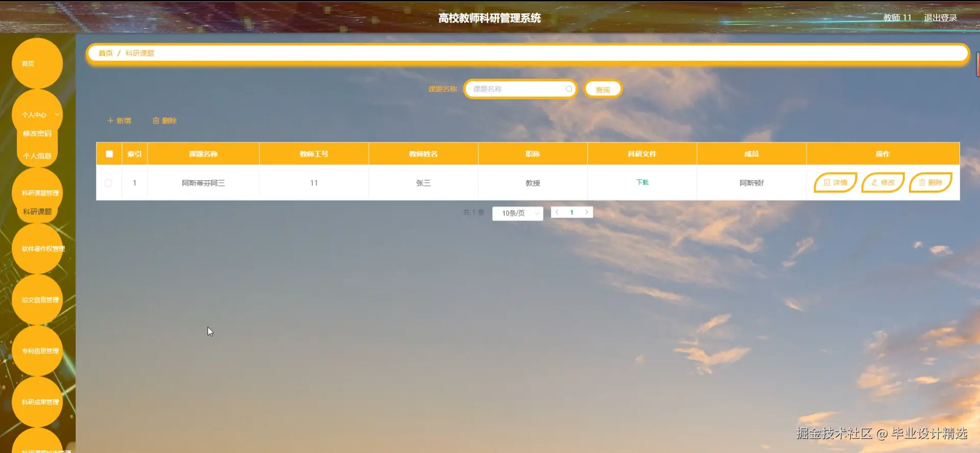980x453 pixels.
Task: Open the 首页 sidebar menu item
Action: [37, 63]
